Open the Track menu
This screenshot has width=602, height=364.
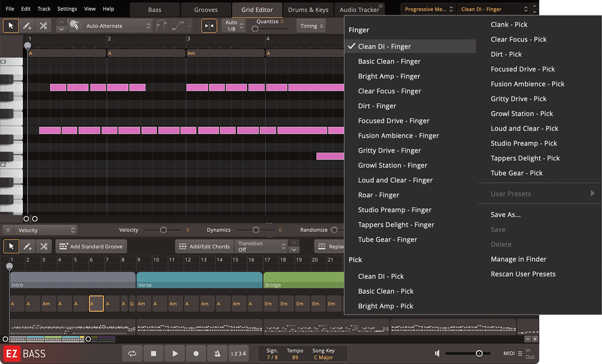(x=44, y=8)
